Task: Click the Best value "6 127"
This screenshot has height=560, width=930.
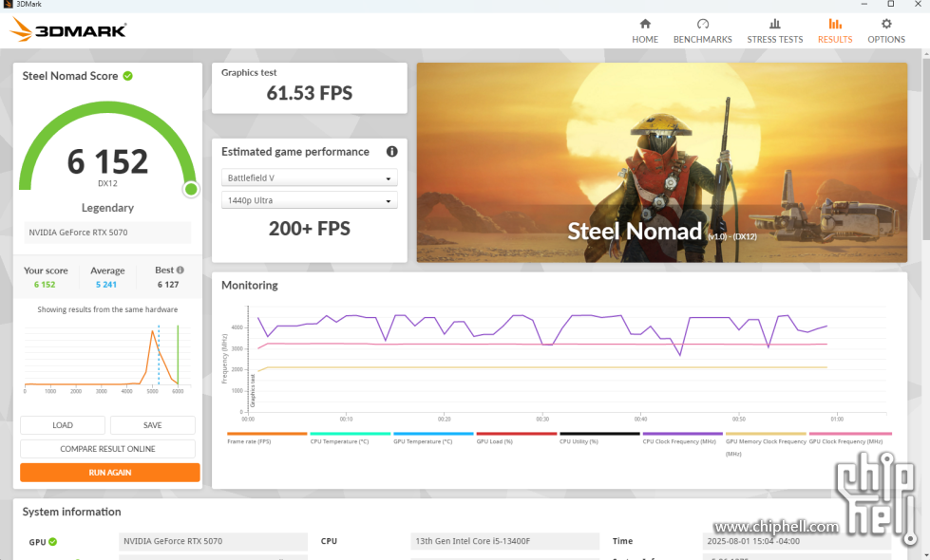Action: tap(168, 285)
